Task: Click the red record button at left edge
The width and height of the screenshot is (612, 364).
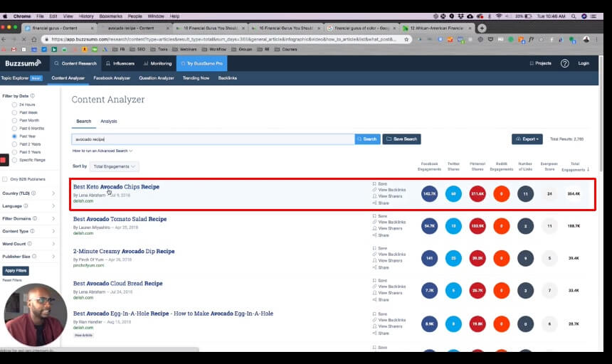Action: [x=3, y=160]
